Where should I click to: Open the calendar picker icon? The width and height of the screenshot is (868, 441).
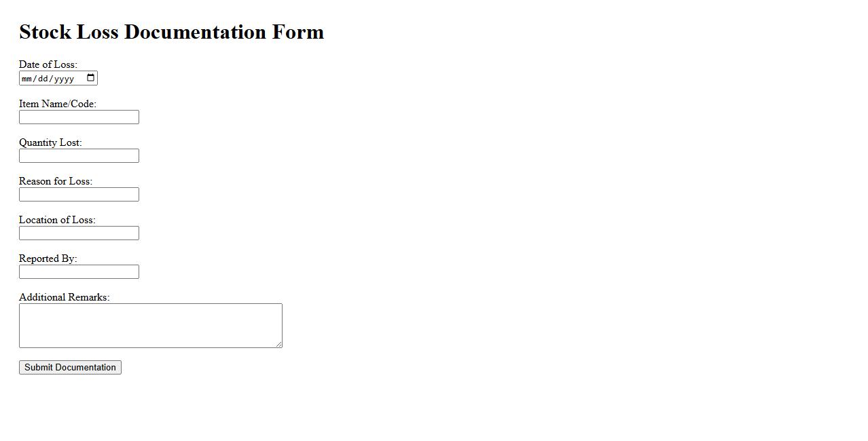(x=91, y=78)
